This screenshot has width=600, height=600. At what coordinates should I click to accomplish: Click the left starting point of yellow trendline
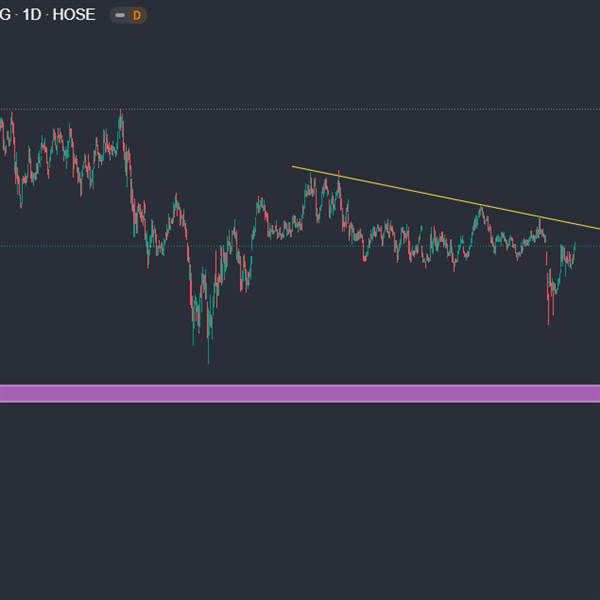(292, 166)
